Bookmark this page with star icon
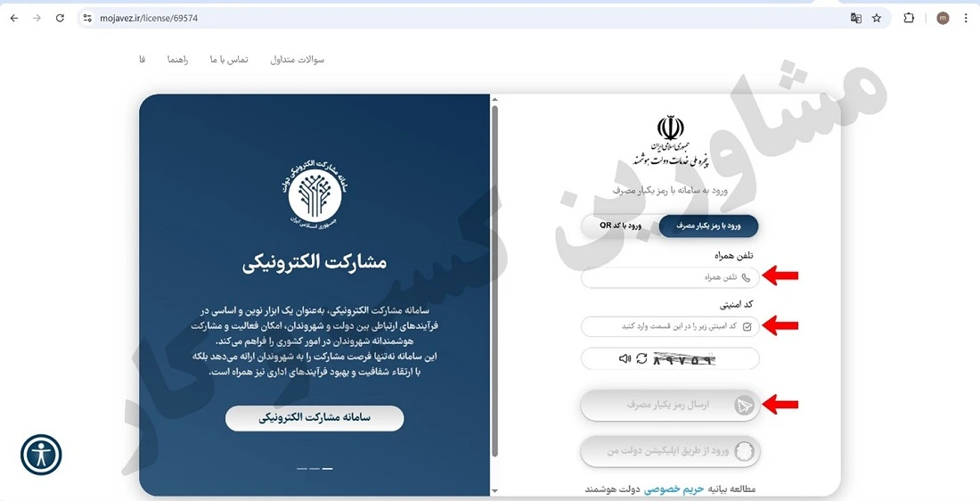The width and height of the screenshot is (980, 501). [877, 18]
